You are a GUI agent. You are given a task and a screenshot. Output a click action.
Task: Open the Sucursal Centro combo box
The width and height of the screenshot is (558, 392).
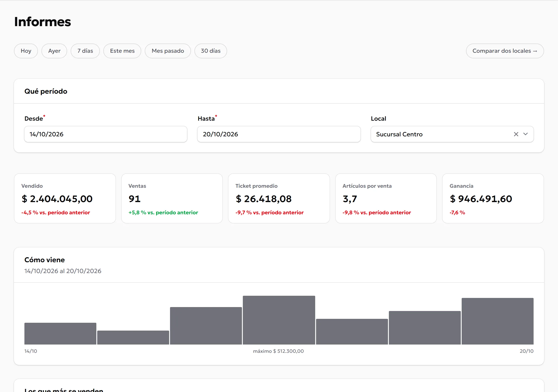pyautogui.click(x=452, y=134)
